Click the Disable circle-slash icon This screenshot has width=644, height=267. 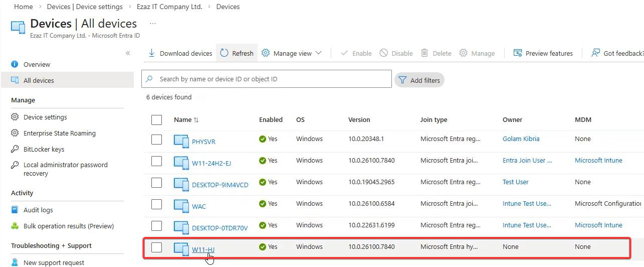[383, 53]
